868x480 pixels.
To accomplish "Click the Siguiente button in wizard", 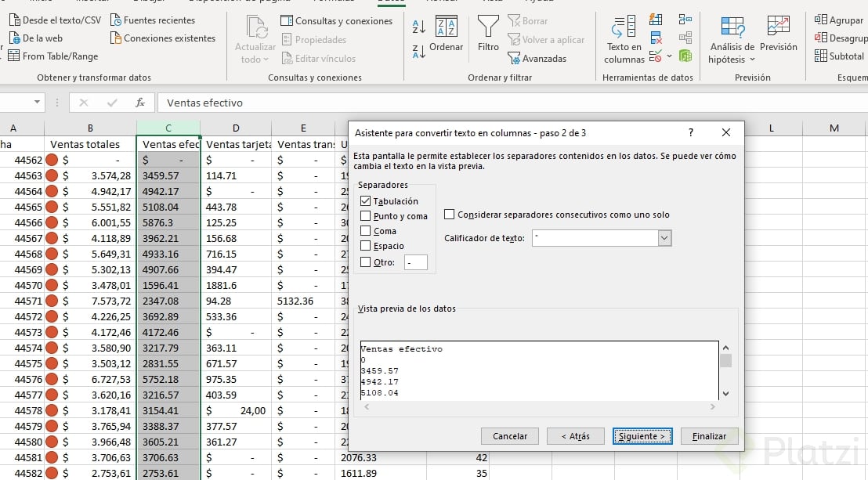I will pyautogui.click(x=642, y=436).
